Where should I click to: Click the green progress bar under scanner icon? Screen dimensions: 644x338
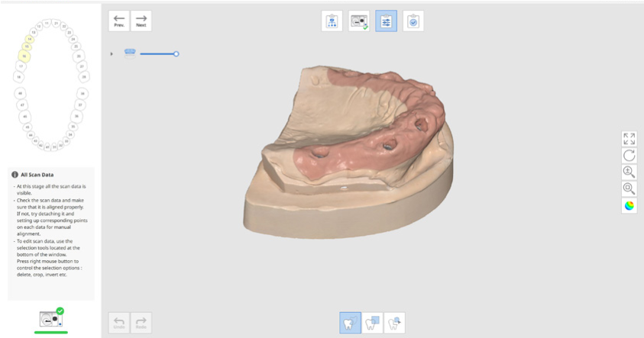point(51,332)
